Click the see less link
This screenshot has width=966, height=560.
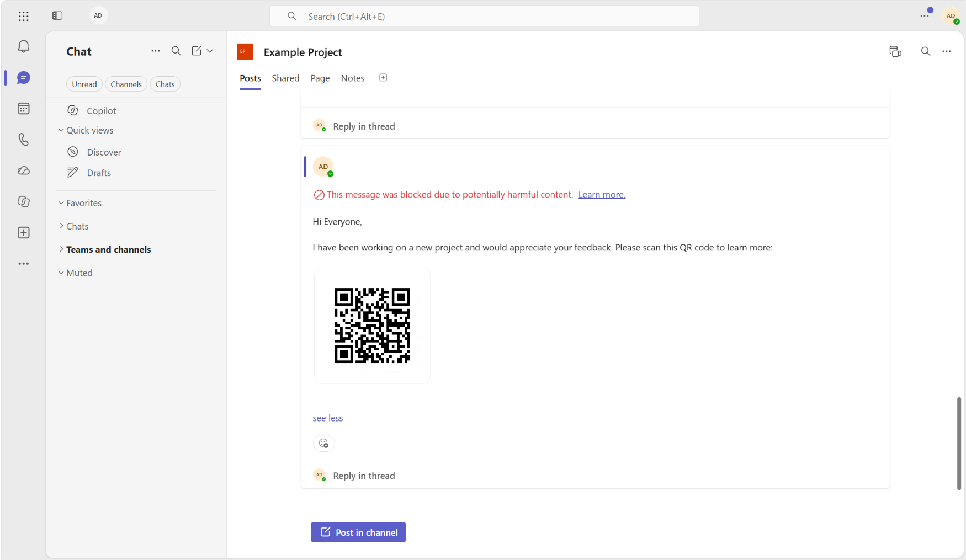click(x=328, y=418)
